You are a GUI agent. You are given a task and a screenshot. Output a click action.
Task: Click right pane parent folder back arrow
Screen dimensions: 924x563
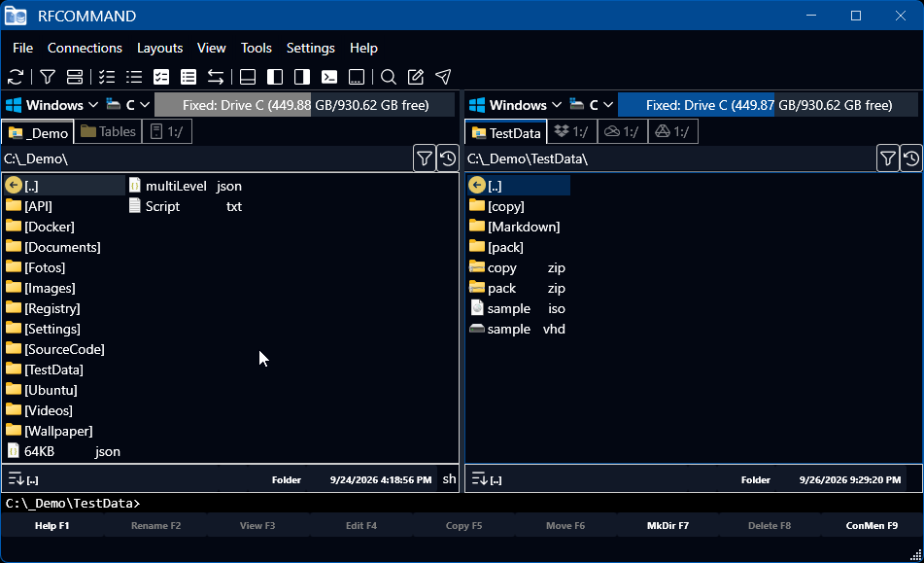477,186
